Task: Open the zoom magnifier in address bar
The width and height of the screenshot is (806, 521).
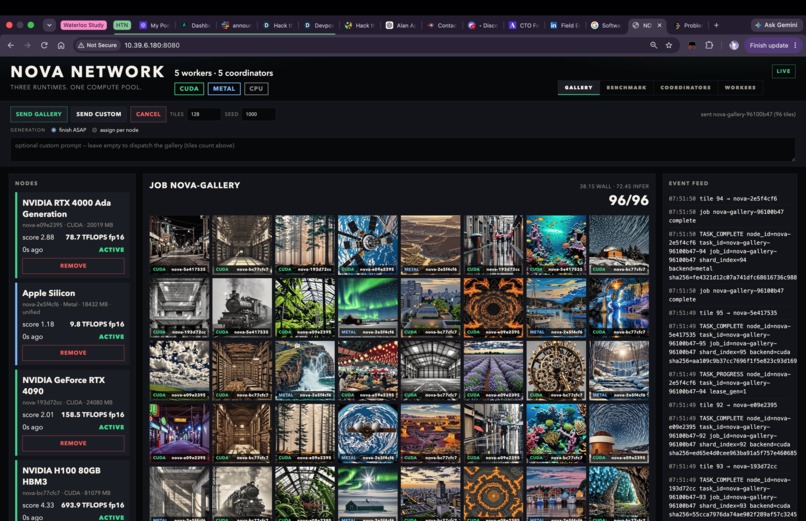Action: tap(653, 45)
